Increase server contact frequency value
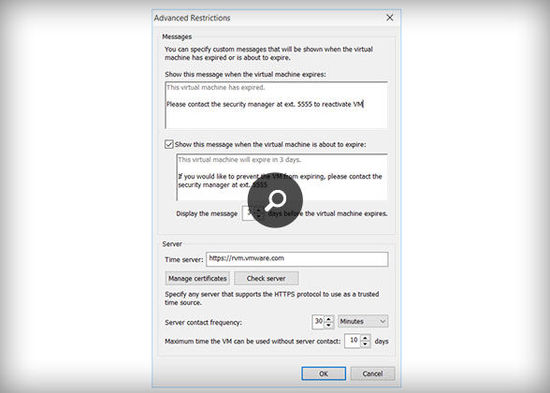The image size is (550, 393). pyautogui.click(x=329, y=319)
